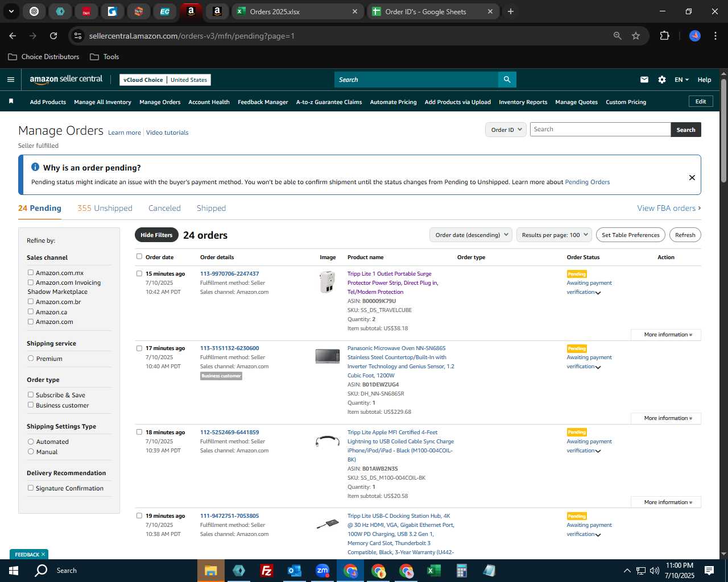Open Outlook from the taskbar
The image size is (728, 582).
coord(294,571)
